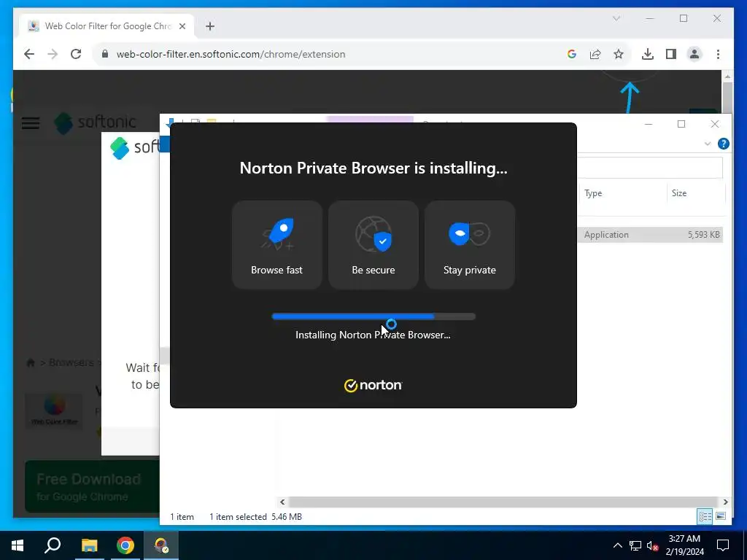The image size is (747, 560).
Task: Toggle Chrome side panel
Action: click(x=671, y=54)
